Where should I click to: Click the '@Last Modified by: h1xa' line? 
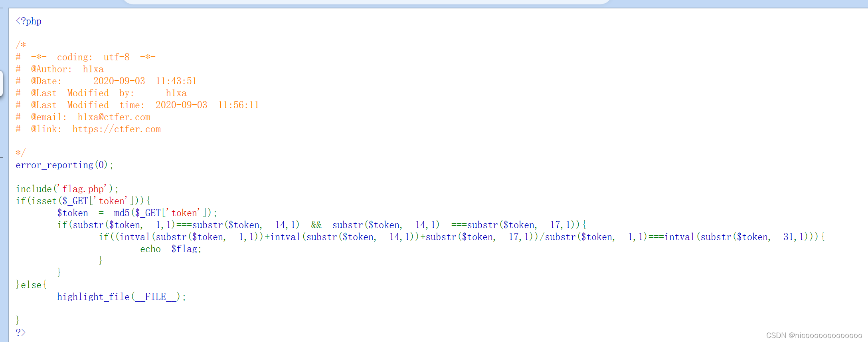click(x=101, y=93)
